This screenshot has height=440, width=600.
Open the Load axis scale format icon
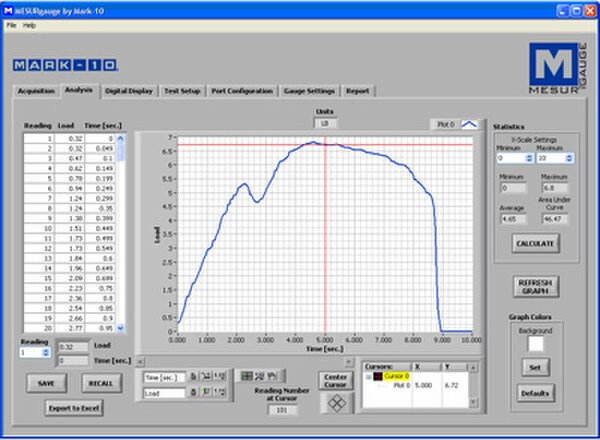(x=220, y=393)
